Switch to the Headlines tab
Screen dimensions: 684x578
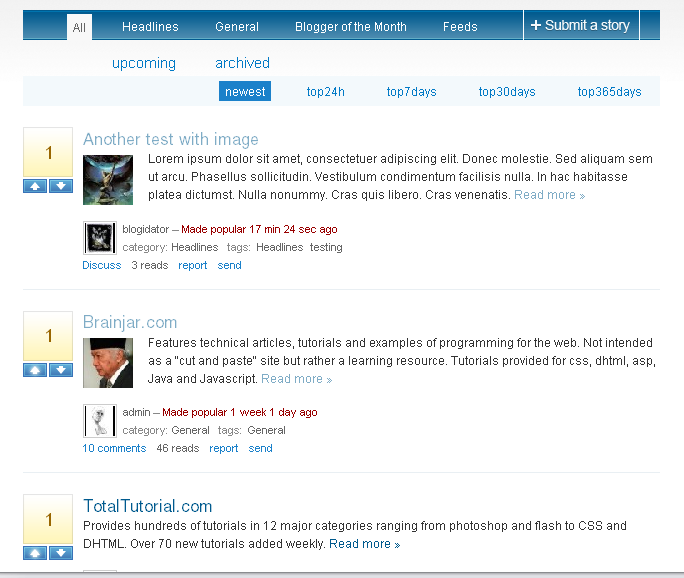click(x=150, y=27)
